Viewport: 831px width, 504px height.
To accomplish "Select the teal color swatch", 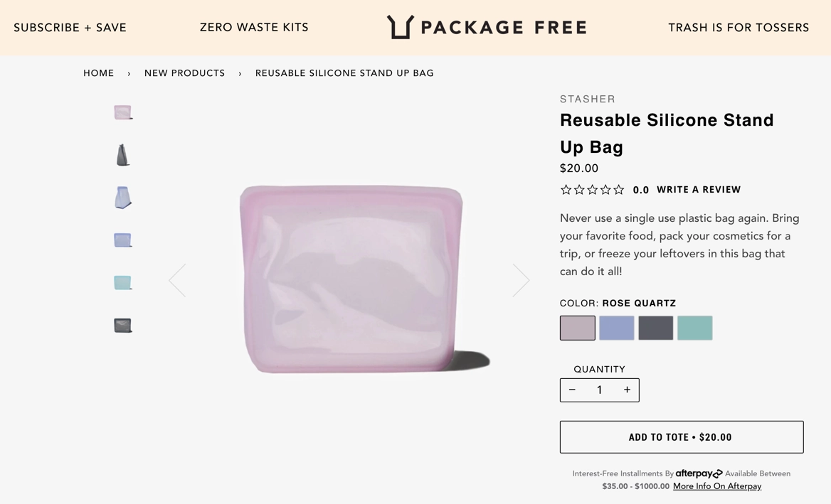I will (x=694, y=328).
